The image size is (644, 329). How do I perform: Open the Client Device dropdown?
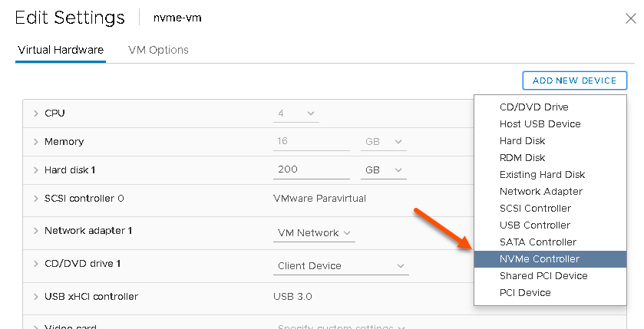point(341,266)
